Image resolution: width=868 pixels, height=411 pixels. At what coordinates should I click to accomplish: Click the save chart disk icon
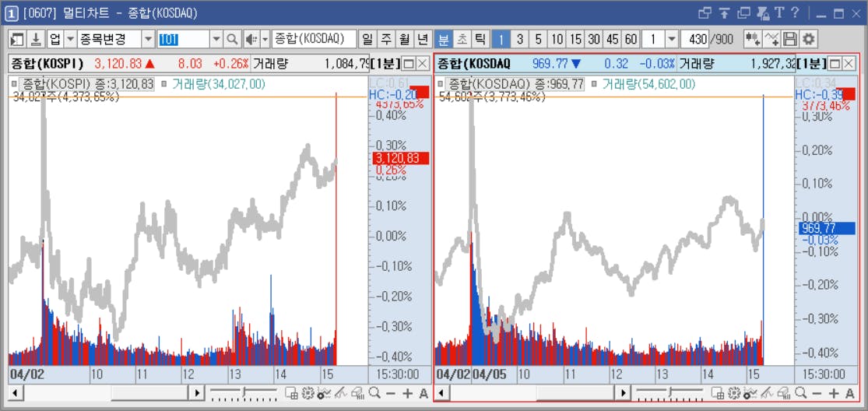click(790, 39)
